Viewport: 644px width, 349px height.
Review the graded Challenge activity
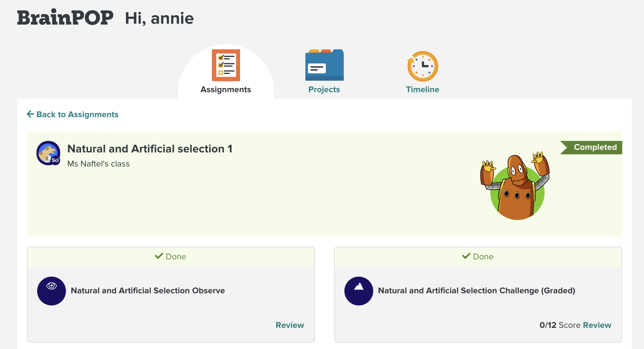[x=597, y=325]
